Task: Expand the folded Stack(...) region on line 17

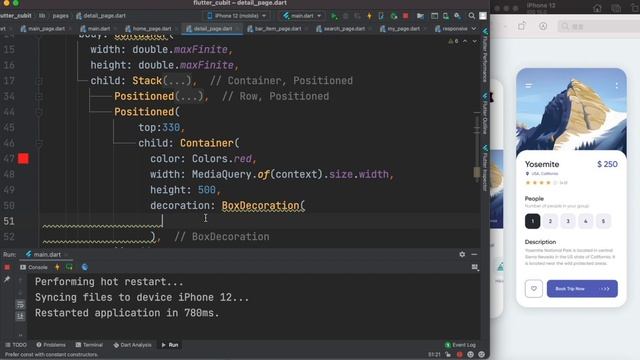Action: (177, 81)
